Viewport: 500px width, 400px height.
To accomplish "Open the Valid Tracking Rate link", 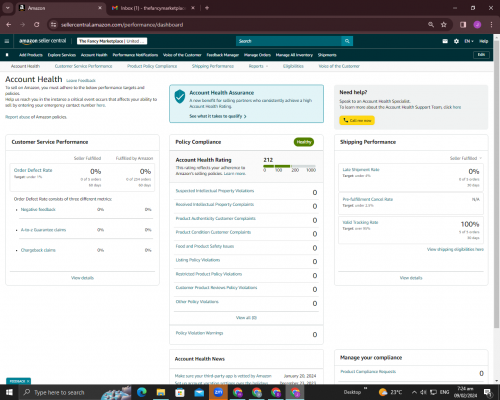I will tap(360, 222).
